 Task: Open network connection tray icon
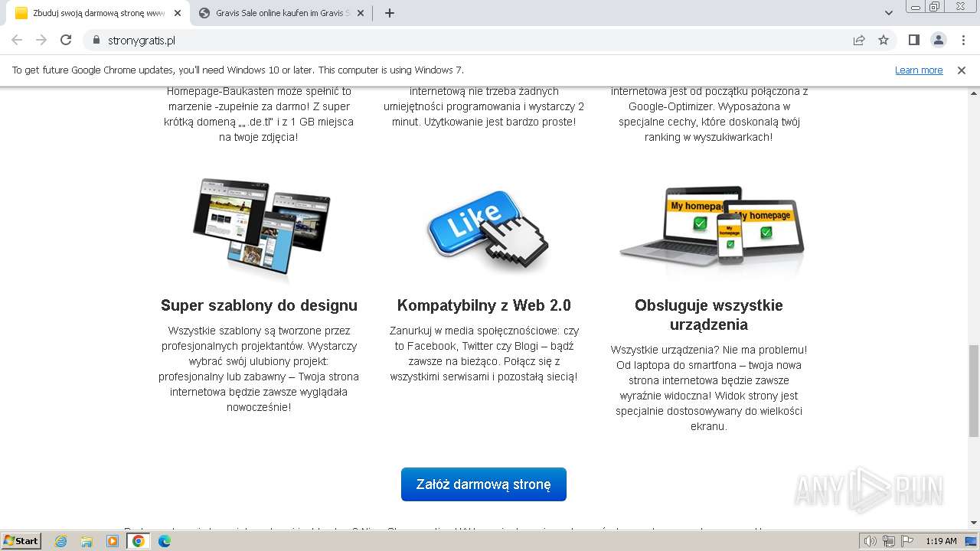(x=889, y=541)
